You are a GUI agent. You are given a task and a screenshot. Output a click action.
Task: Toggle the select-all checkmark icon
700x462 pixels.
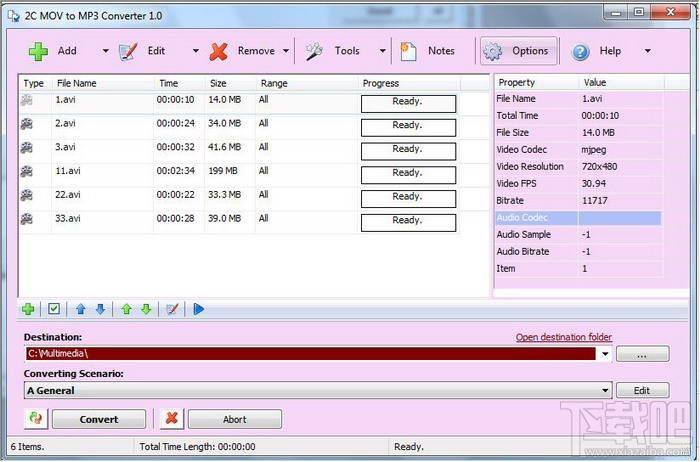pyautogui.click(x=54, y=309)
